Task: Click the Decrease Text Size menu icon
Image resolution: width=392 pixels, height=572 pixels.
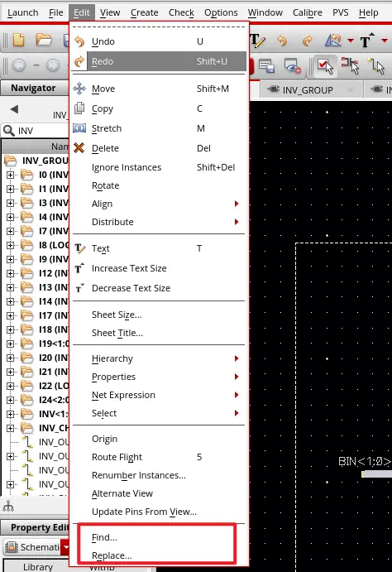Action: [x=79, y=289]
